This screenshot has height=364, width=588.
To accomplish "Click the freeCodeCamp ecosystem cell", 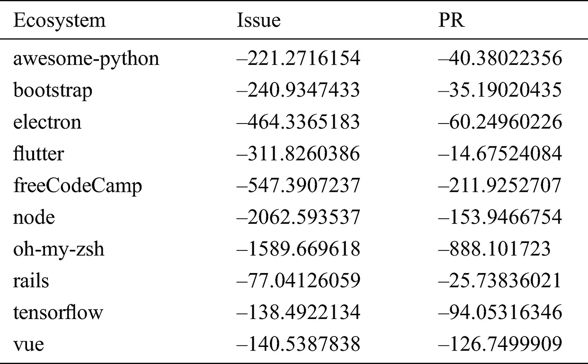I will point(78,186).
